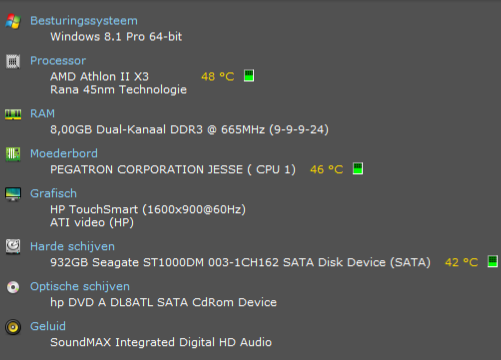
Task: Open the RAM section link
Action: coord(42,114)
